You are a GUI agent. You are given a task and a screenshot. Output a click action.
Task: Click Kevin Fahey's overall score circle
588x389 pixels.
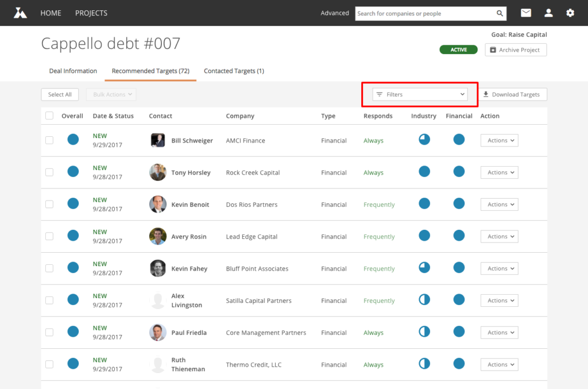73,267
